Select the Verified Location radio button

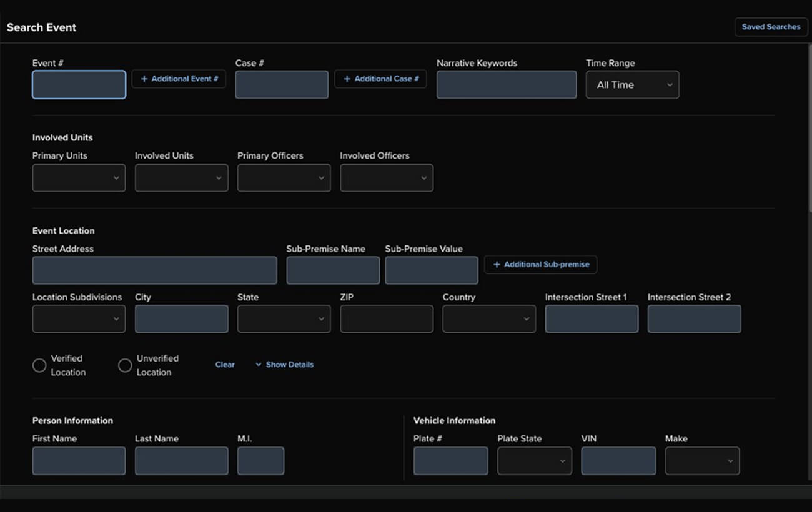[39, 365]
